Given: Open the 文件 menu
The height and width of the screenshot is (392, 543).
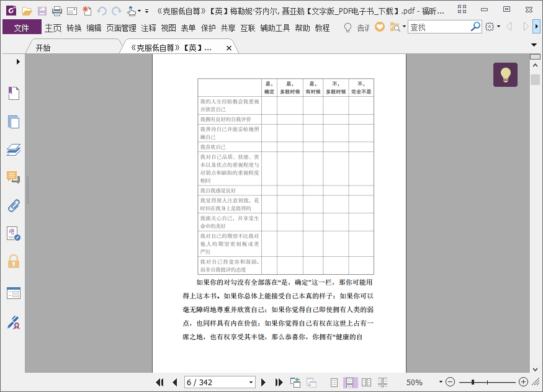Looking at the screenshot, I should click(22, 28).
